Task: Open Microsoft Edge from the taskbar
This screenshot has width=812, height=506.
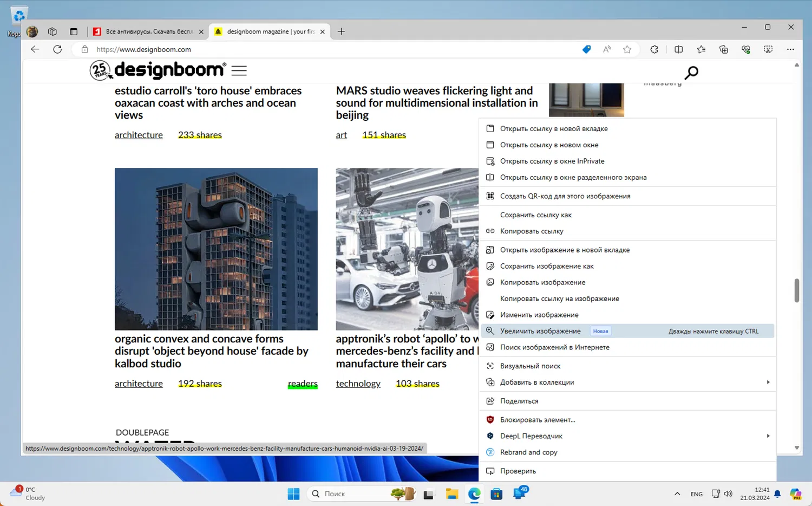Action: [x=474, y=494]
